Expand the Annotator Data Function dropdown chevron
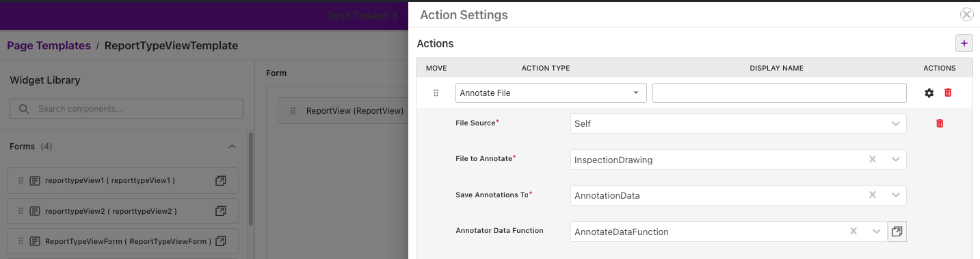 click(x=876, y=232)
